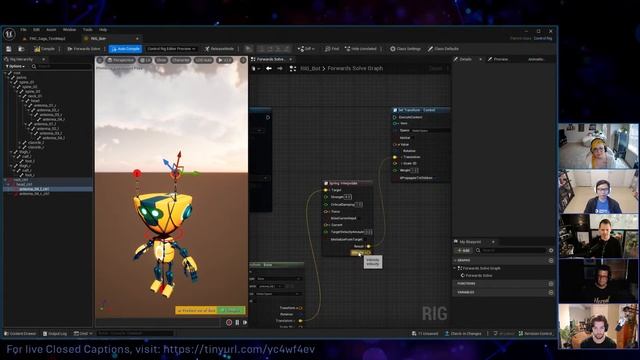
Task: Add a new function with FUNCTIONS plus icon
Action: 551,284
